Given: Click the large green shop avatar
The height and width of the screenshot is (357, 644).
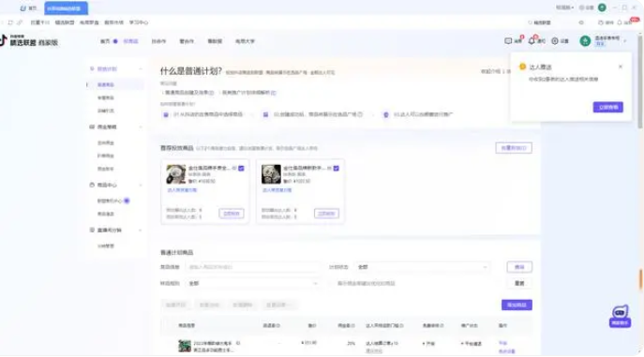Looking at the screenshot, I should click(x=585, y=41).
